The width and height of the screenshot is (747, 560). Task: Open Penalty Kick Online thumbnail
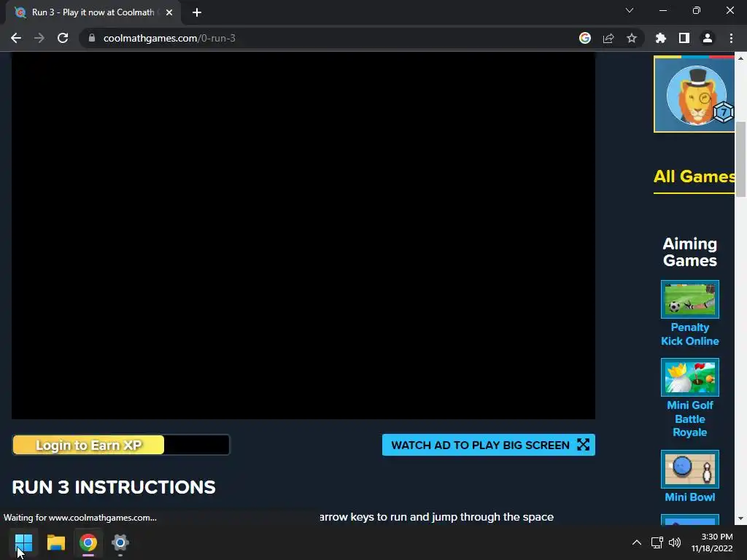(x=690, y=299)
